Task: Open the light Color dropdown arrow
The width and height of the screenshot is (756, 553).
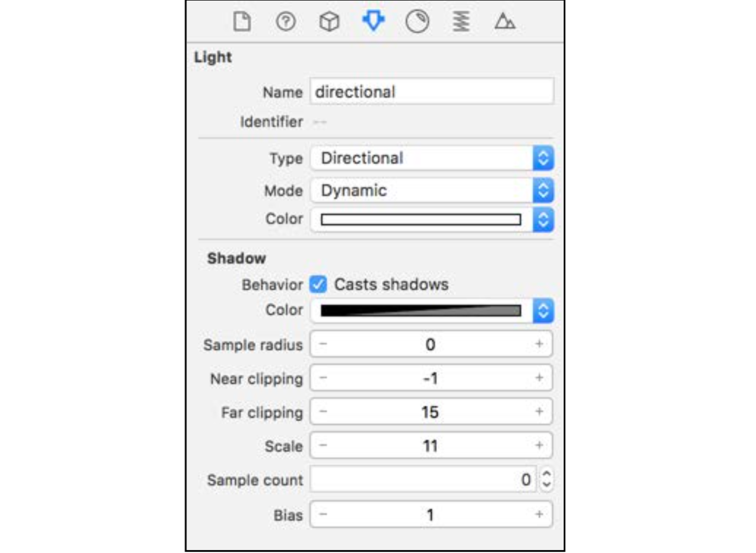Action: point(543,220)
